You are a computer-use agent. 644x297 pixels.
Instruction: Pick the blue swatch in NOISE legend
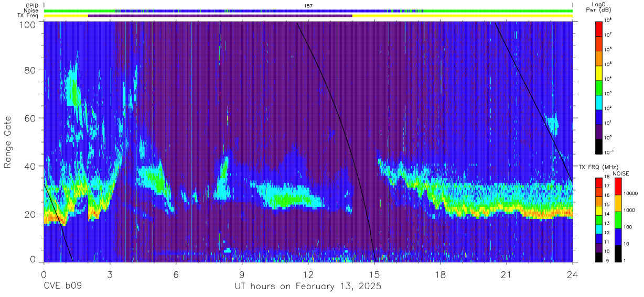point(618,236)
